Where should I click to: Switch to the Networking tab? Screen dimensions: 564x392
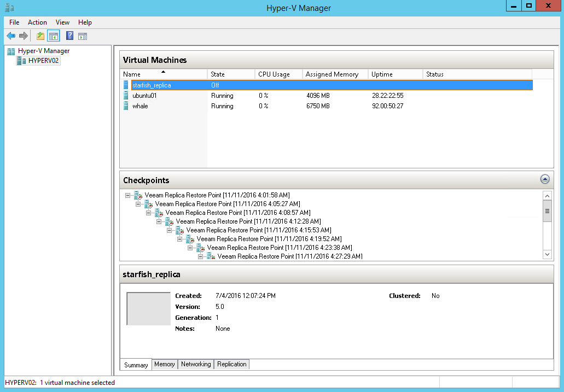tap(196, 364)
